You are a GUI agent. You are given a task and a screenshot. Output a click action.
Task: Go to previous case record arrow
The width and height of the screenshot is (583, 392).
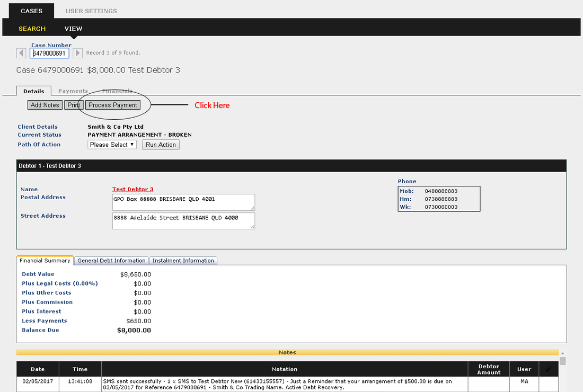[21, 53]
